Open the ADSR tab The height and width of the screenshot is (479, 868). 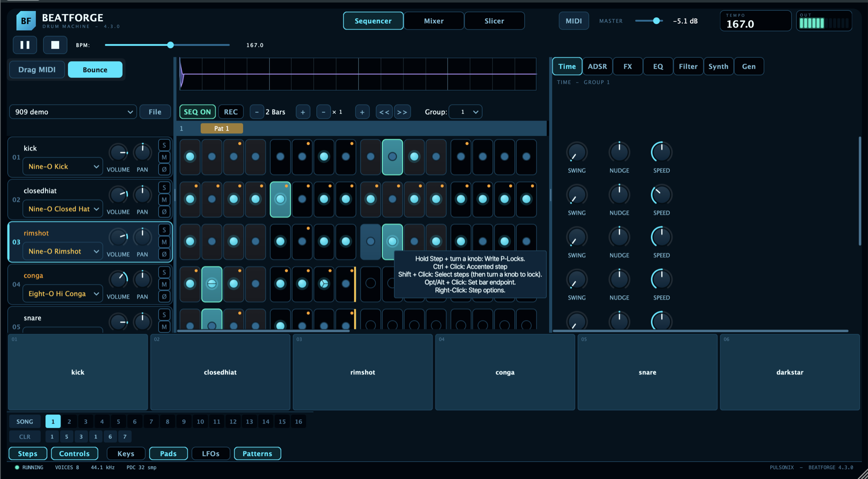click(x=597, y=67)
